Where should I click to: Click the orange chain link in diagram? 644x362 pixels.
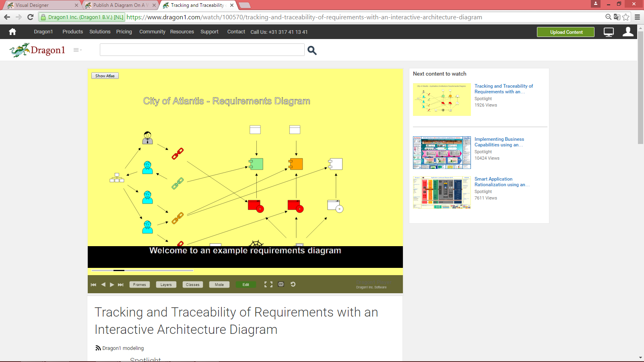[178, 218]
